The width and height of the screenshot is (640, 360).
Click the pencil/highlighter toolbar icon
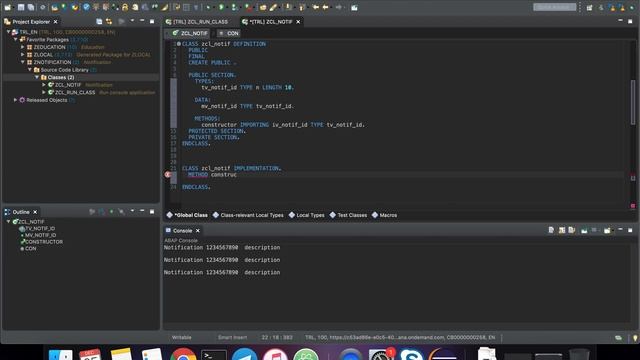click(273, 7)
